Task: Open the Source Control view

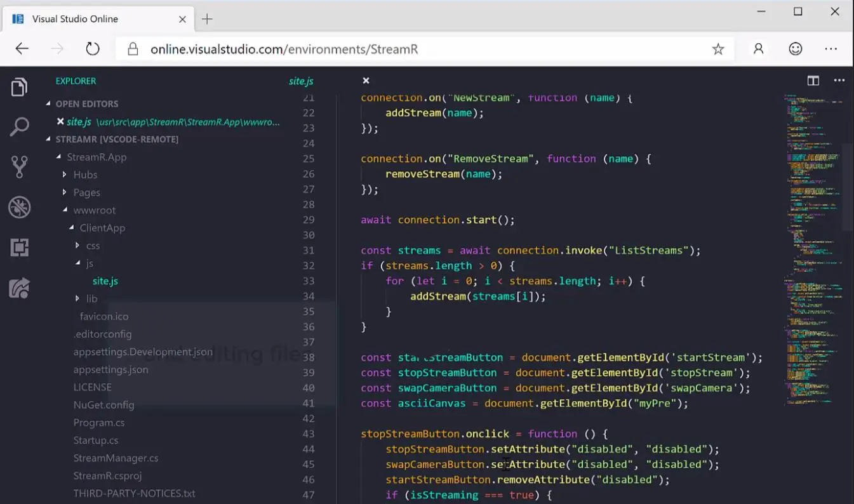Action: point(18,166)
